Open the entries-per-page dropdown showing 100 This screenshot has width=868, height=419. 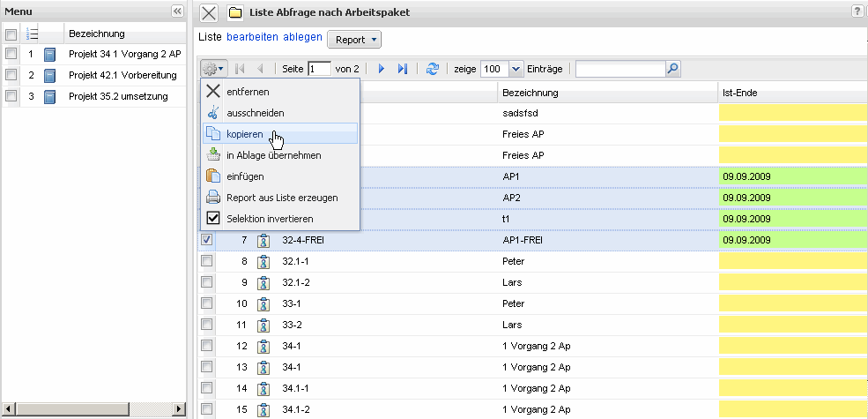[501, 69]
